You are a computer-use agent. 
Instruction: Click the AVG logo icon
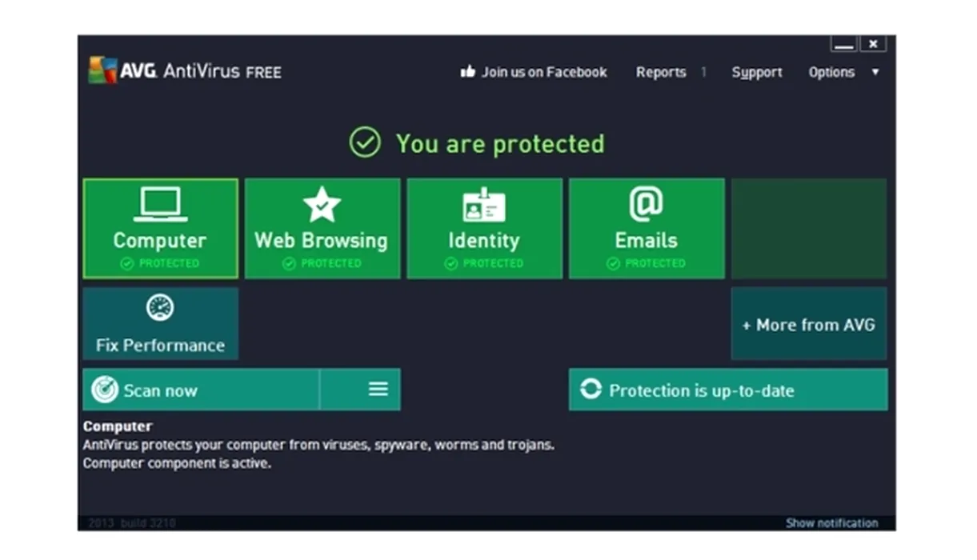[102, 70]
